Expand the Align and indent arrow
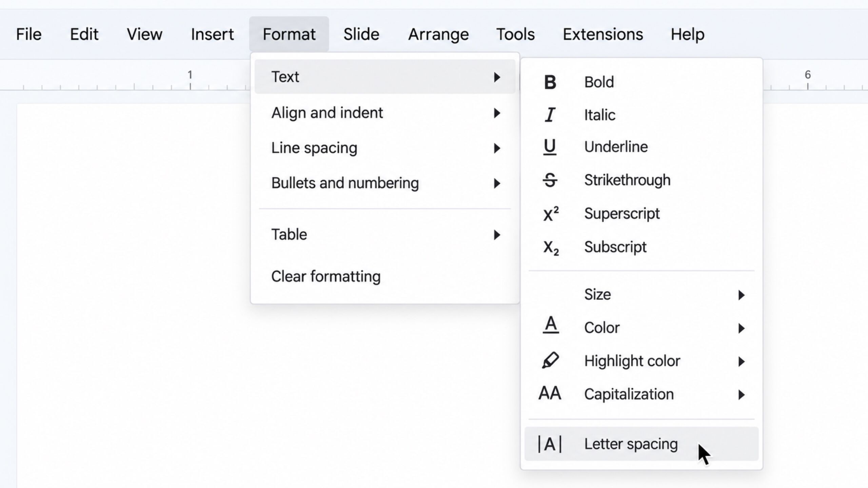 tap(497, 113)
